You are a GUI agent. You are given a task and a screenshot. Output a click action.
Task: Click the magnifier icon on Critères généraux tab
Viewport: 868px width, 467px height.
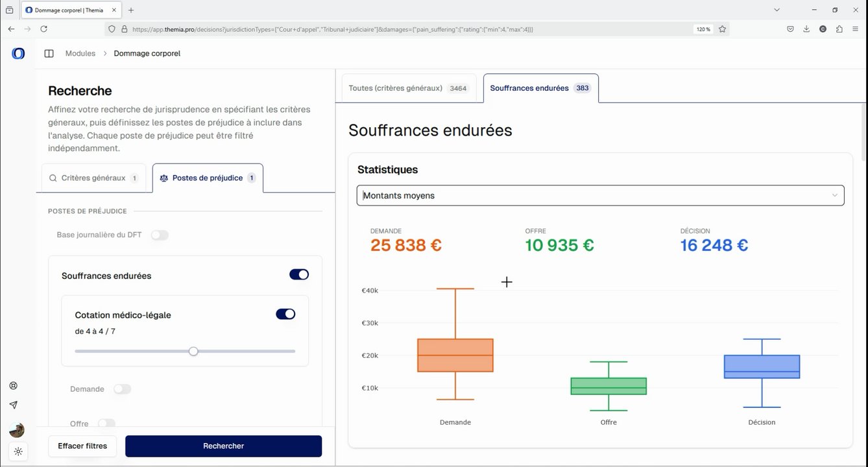[x=53, y=178]
